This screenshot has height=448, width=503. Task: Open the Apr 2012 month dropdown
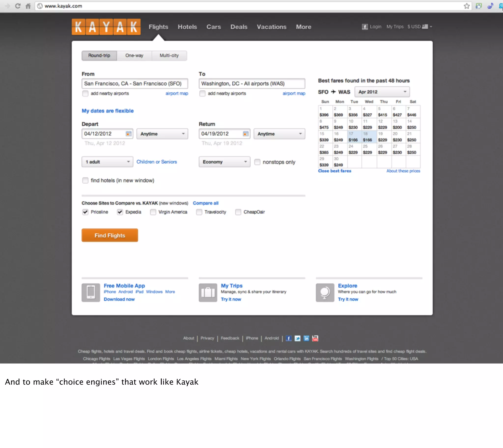[x=382, y=92]
